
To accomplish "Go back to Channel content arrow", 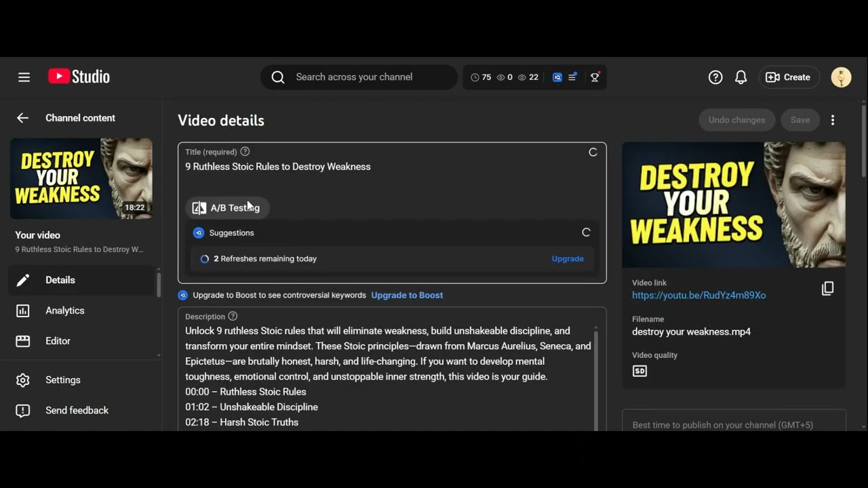I will tap(23, 118).
